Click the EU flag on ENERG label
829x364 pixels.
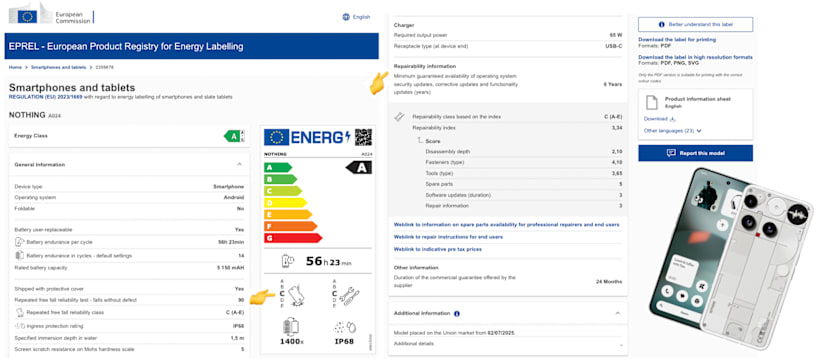click(x=277, y=138)
